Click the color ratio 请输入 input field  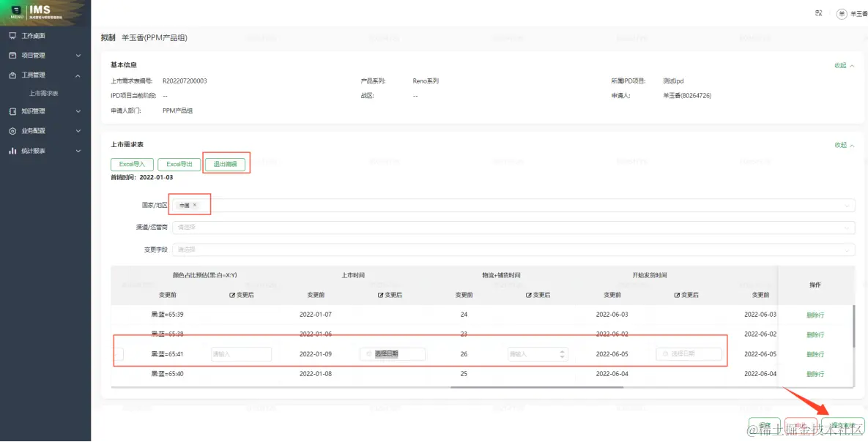[x=242, y=354]
